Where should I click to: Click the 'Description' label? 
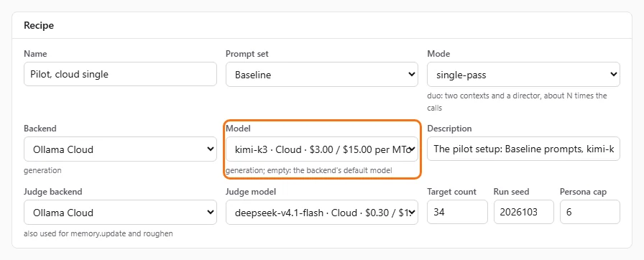click(x=449, y=129)
